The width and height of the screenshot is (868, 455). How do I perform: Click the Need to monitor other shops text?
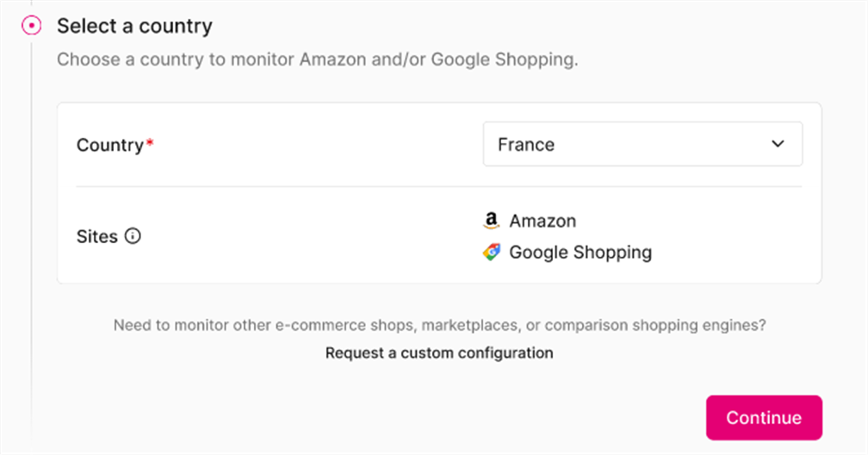(x=439, y=327)
